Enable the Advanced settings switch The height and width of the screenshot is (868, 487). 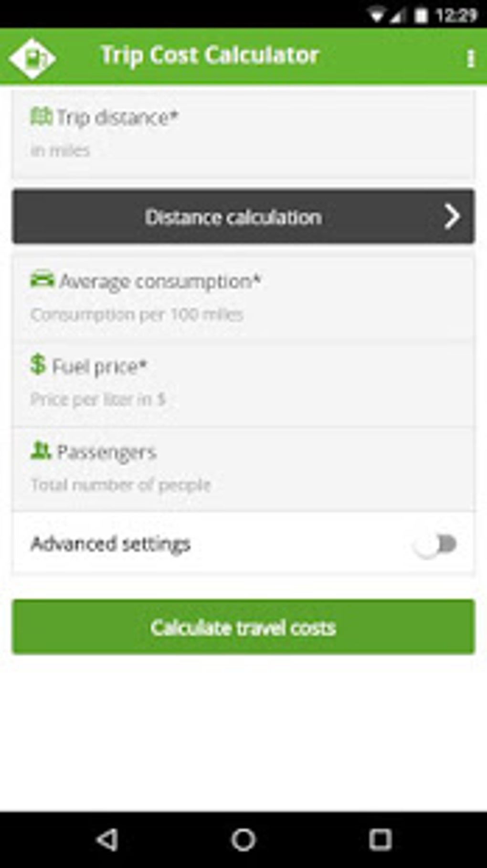click(x=435, y=544)
